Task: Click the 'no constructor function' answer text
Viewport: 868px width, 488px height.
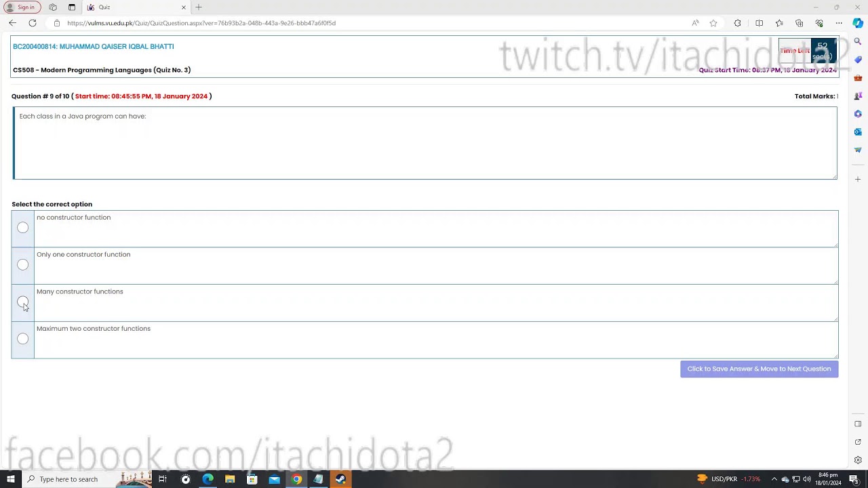Action: (73, 218)
